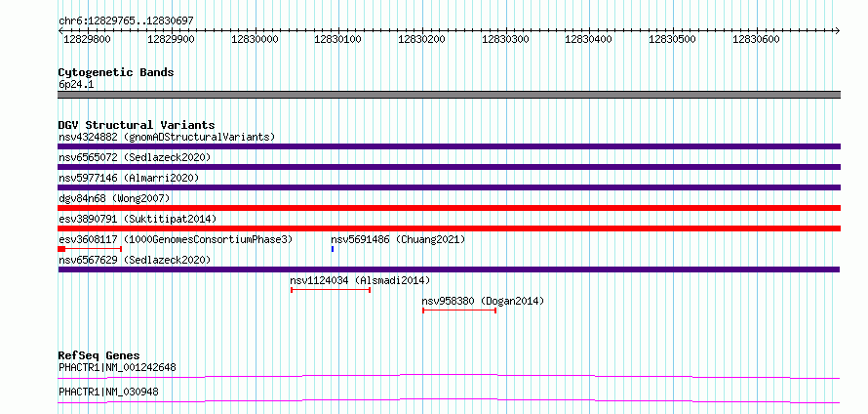This screenshot has height=414, width=868.
Task: Click the 12830200 ruler position label
Action: click(x=422, y=39)
